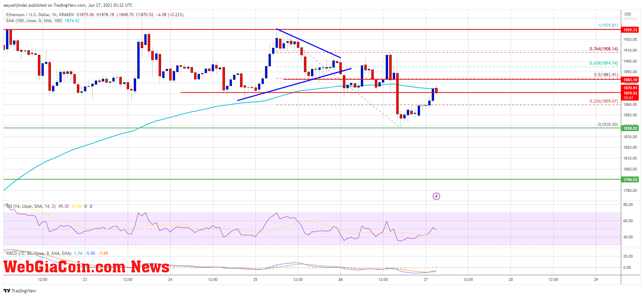This screenshot has height=297, width=644.
Task: Click the 1810.00 price axis tick
Action: (630, 158)
